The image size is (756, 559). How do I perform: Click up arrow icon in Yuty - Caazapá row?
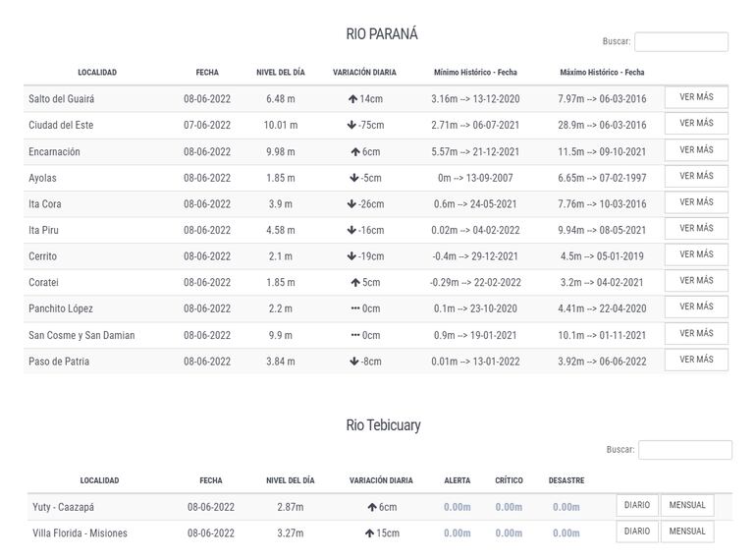click(372, 508)
